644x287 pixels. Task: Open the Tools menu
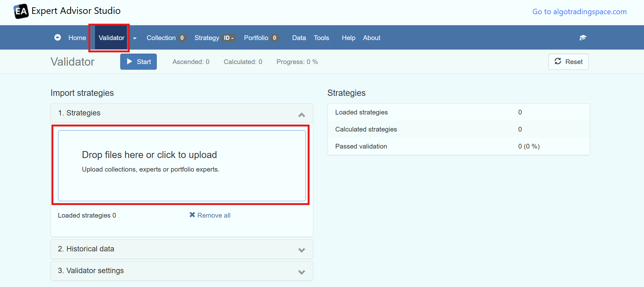321,38
